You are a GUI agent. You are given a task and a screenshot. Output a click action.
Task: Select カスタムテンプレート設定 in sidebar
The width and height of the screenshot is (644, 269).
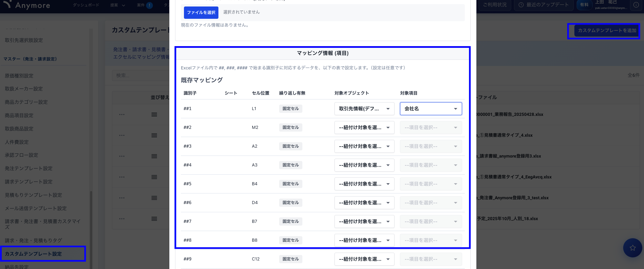[x=33, y=254]
